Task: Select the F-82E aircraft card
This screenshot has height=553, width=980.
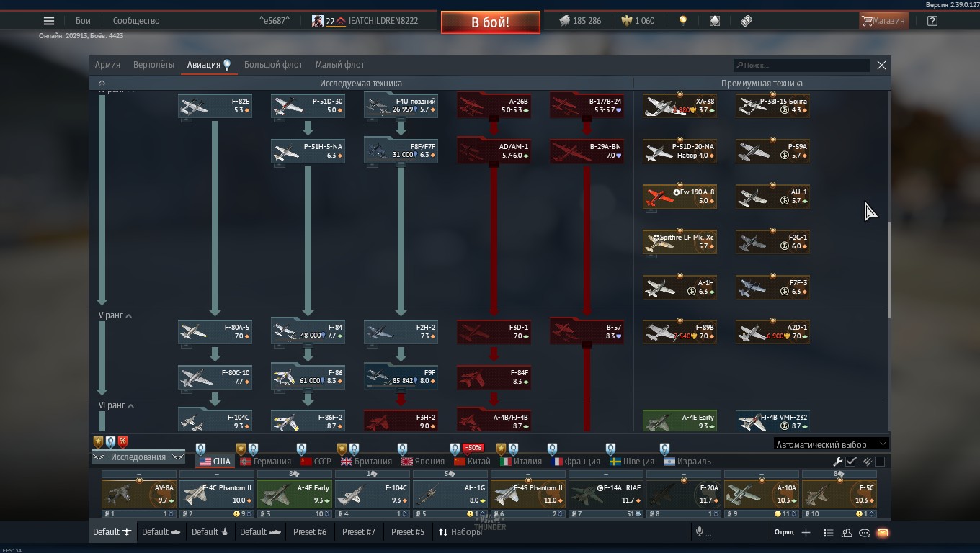Action: (215, 106)
